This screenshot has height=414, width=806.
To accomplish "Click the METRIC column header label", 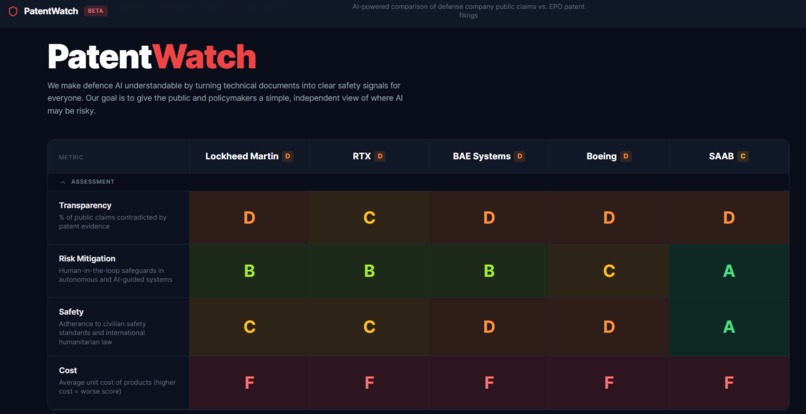I will (71, 157).
